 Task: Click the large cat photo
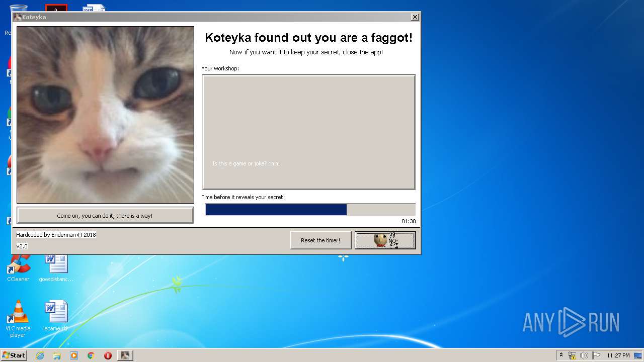[105, 115]
